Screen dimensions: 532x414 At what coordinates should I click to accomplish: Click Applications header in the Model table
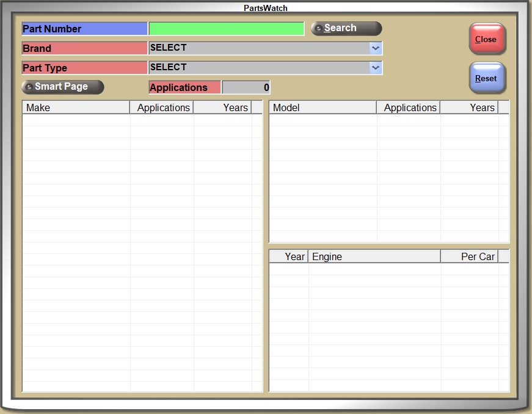pyautogui.click(x=409, y=107)
